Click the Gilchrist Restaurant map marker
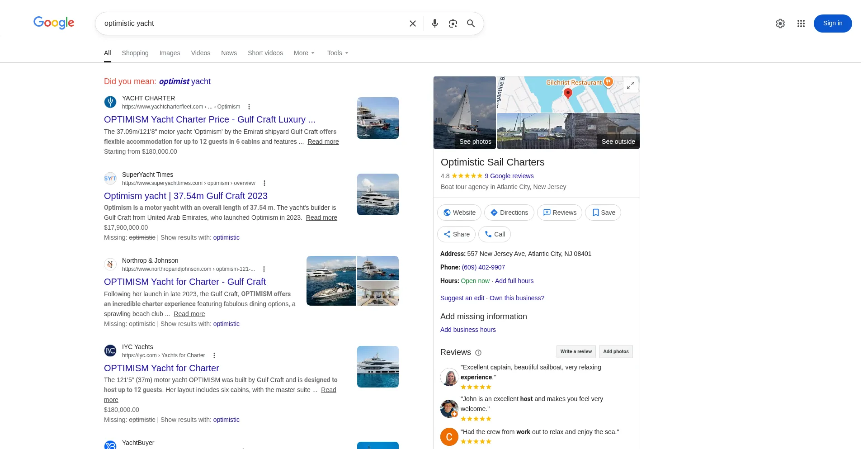The width and height of the screenshot is (868, 449). tap(609, 82)
